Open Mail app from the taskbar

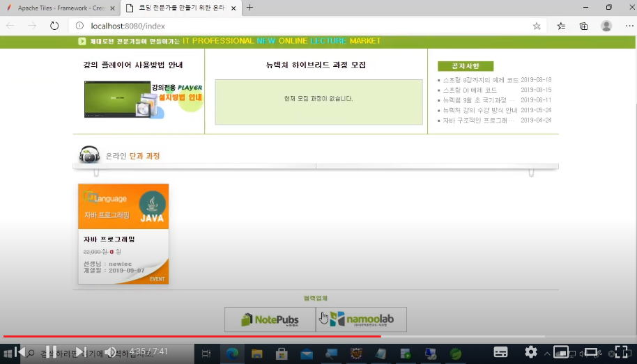(307, 354)
